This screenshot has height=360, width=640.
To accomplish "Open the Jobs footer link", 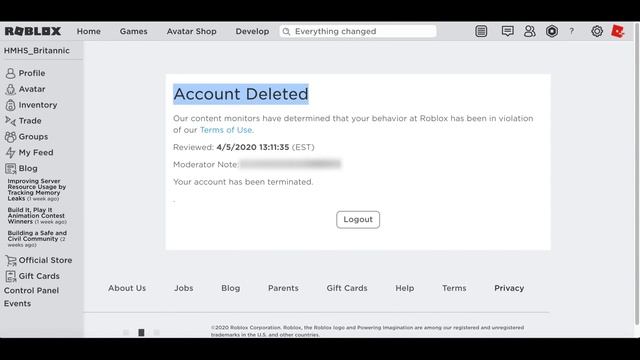I will [x=184, y=288].
